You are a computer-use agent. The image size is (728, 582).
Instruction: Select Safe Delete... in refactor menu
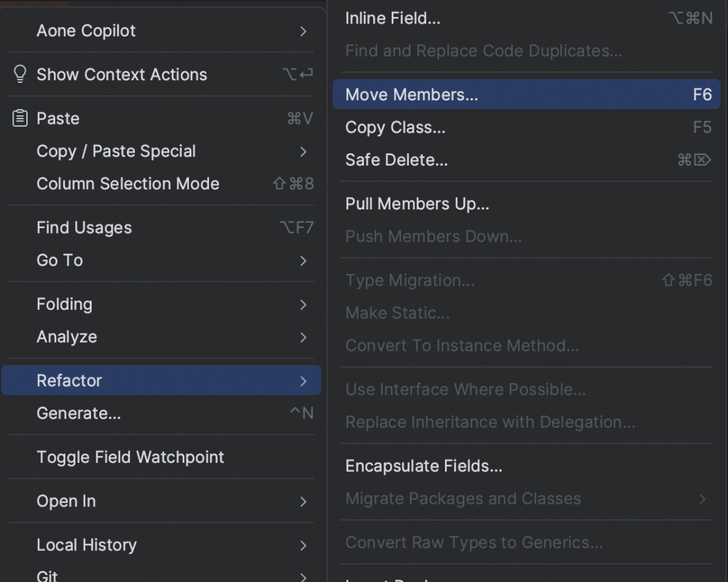(526, 160)
